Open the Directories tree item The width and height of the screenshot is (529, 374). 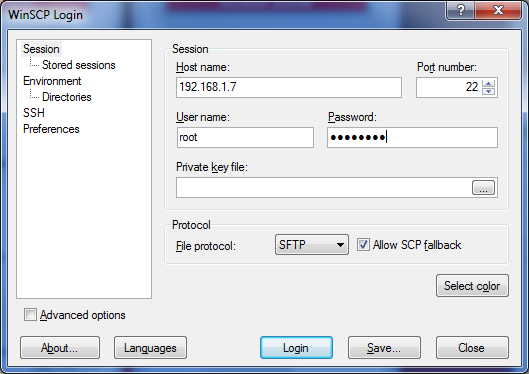point(67,97)
